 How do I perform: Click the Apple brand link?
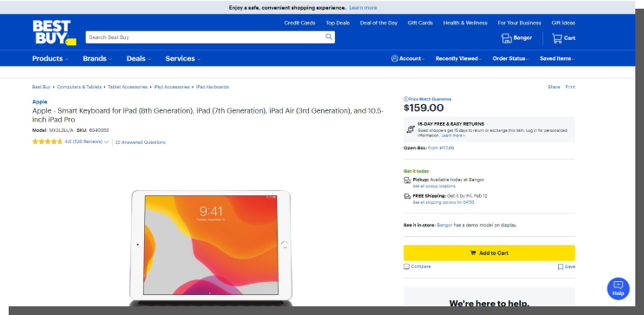pyautogui.click(x=40, y=102)
